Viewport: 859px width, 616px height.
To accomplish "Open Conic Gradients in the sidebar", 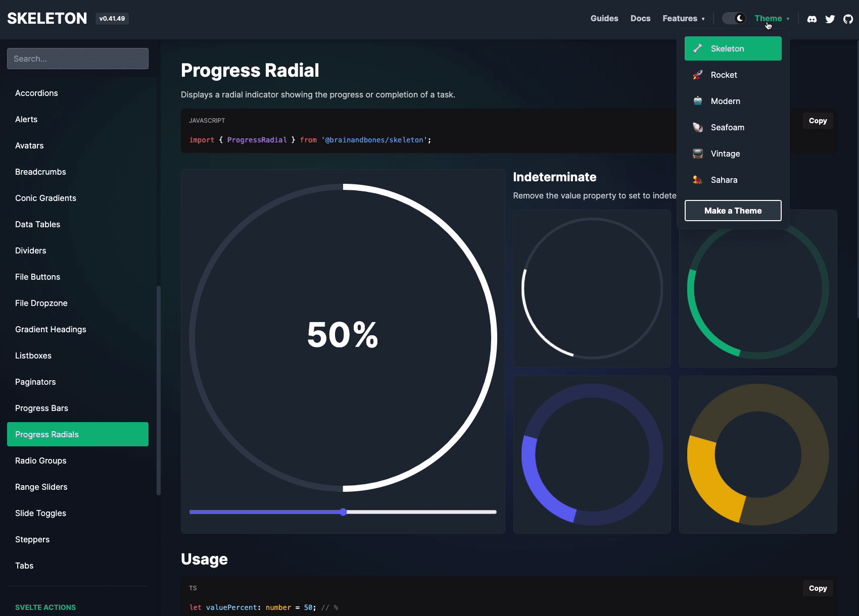I will click(78, 198).
